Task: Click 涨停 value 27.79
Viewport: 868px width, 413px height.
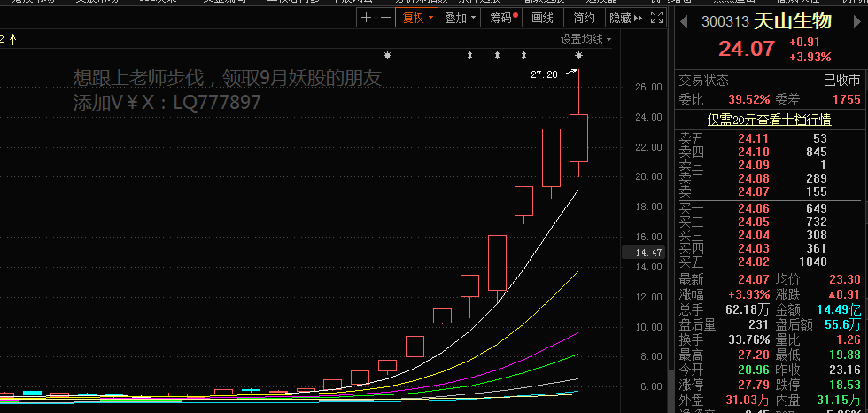Action: pyautogui.click(x=754, y=385)
